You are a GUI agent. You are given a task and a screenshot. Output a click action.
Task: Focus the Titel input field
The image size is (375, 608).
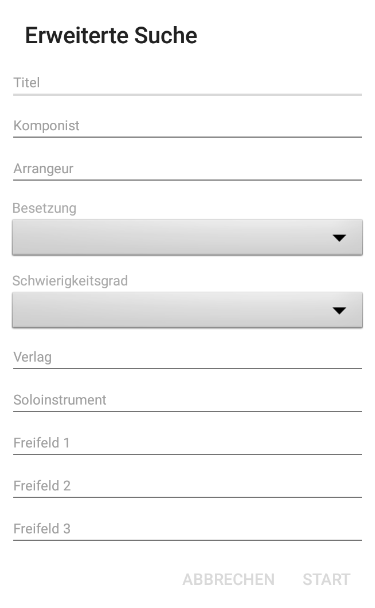[x=187, y=83]
